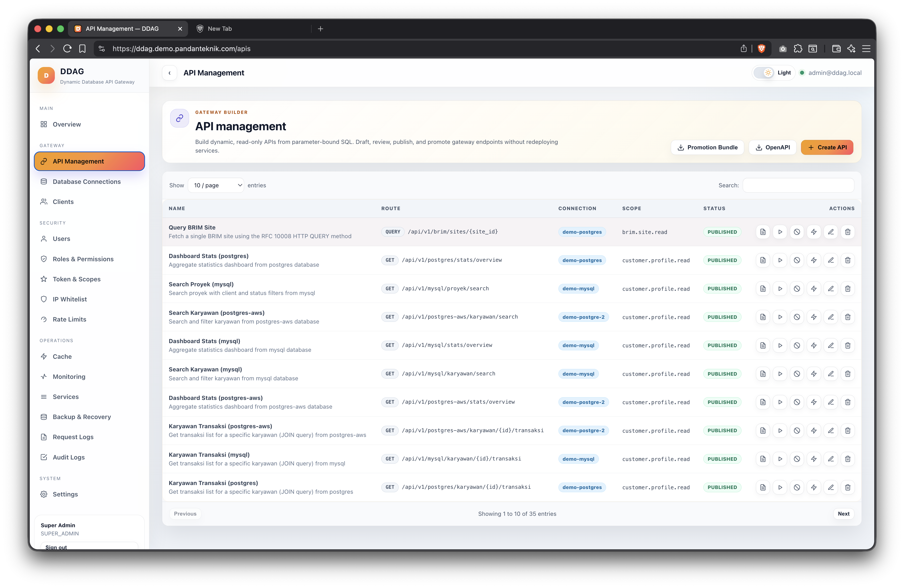904x588 pixels.
Task: Click the Create API button
Action: click(827, 147)
